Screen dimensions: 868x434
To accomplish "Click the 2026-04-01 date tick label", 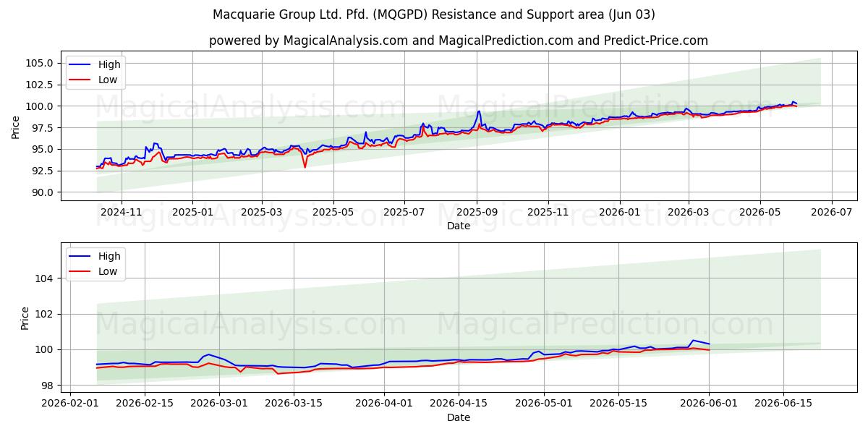I will (x=383, y=403).
